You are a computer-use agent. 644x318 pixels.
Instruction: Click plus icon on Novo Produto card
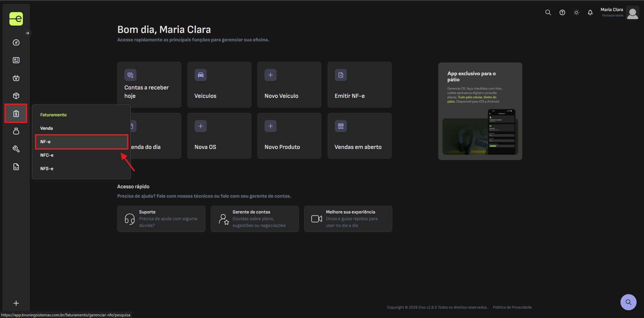(x=271, y=126)
